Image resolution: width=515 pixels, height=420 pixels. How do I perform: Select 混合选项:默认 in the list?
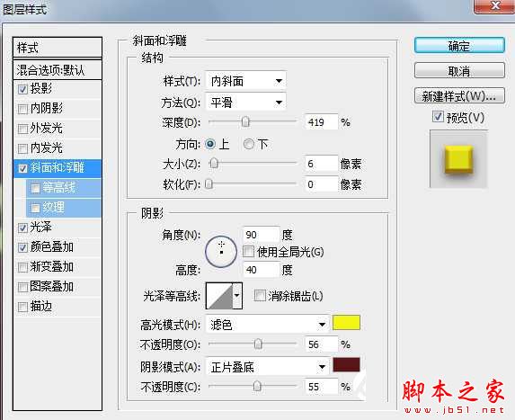pyautogui.click(x=58, y=69)
